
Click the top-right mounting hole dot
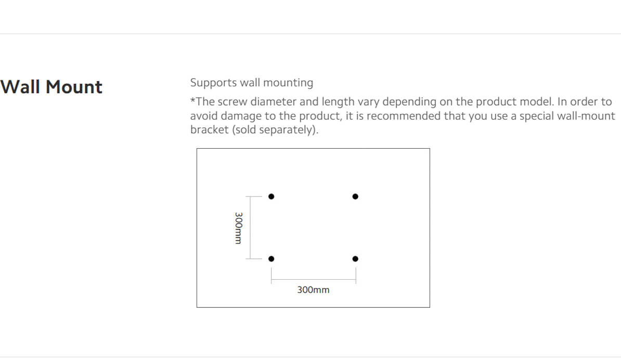coord(355,197)
